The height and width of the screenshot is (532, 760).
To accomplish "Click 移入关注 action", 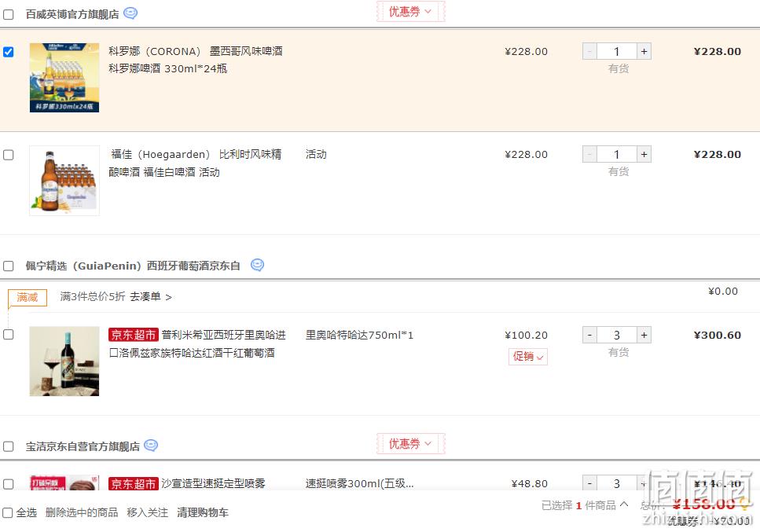I will pyautogui.click(x=147, y=512).
